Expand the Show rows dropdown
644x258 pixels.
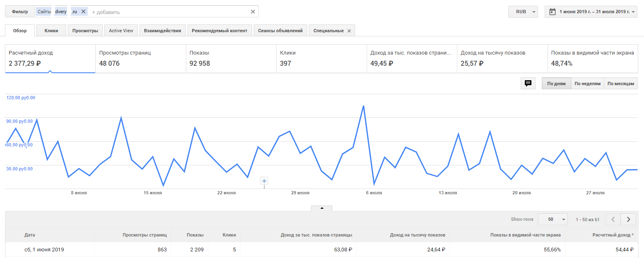(553, 219)
